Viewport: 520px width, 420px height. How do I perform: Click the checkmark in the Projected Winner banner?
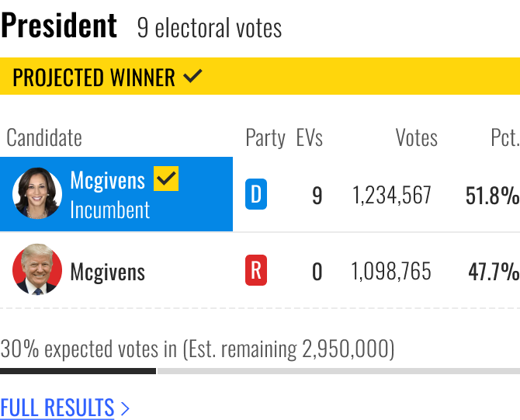point(192,76)
